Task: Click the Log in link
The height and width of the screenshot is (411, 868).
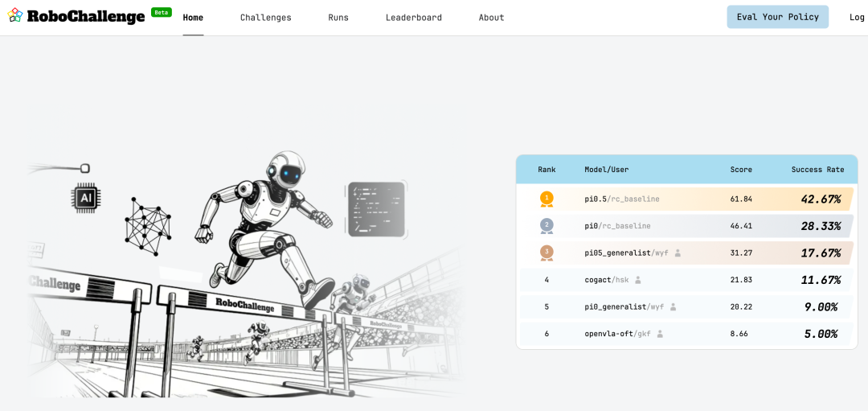Action: 857,18
